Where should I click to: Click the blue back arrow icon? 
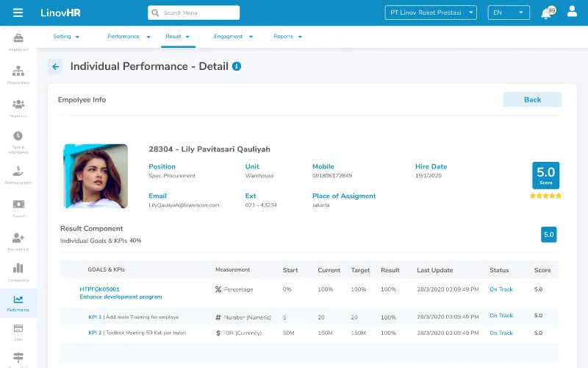pyautogui.click(x=55, y=67)
